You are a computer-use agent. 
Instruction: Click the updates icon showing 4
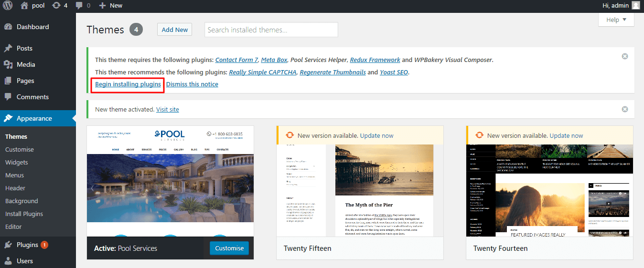click(60, 5)
